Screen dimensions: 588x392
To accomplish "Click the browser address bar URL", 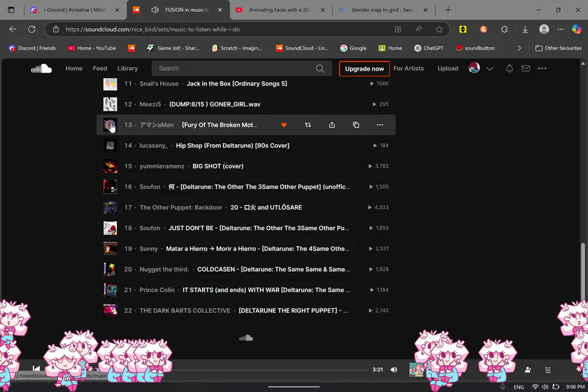I will tap(153, 29).
